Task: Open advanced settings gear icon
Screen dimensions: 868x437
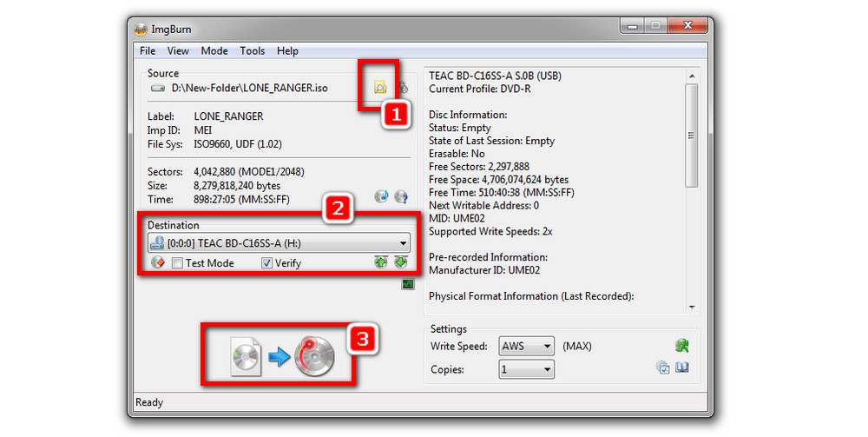Action: [x=662, y=367]
